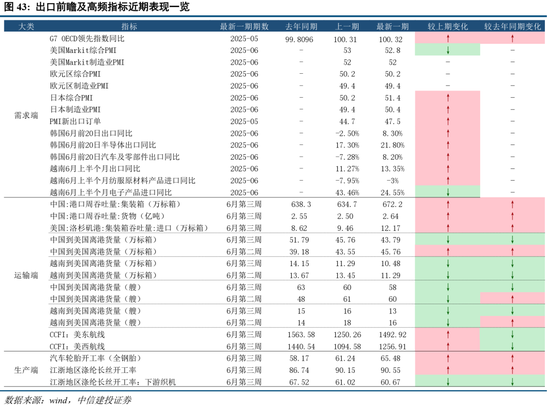Click the 14.15 value cell
Viewport: 550px width, 409px height.
point(299,263)
